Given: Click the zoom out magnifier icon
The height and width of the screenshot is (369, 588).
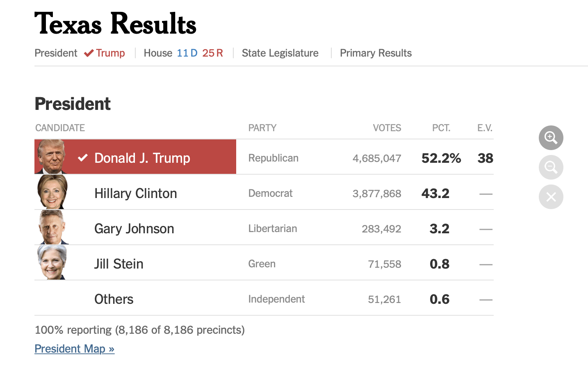Looking at the screenshot, I should [x=551, y=167].
